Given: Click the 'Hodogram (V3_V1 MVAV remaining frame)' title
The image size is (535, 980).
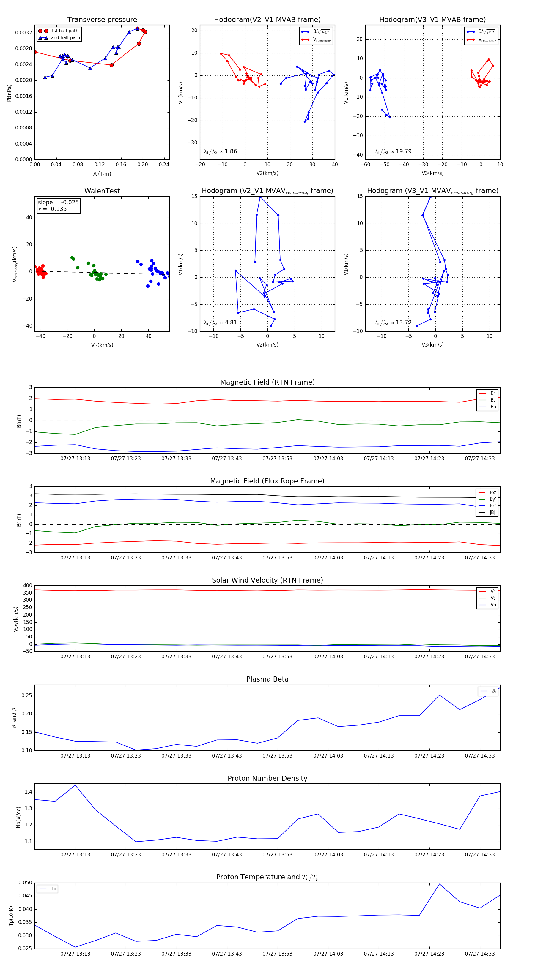Looking at the screenshot, I should (x=432, y=191).
